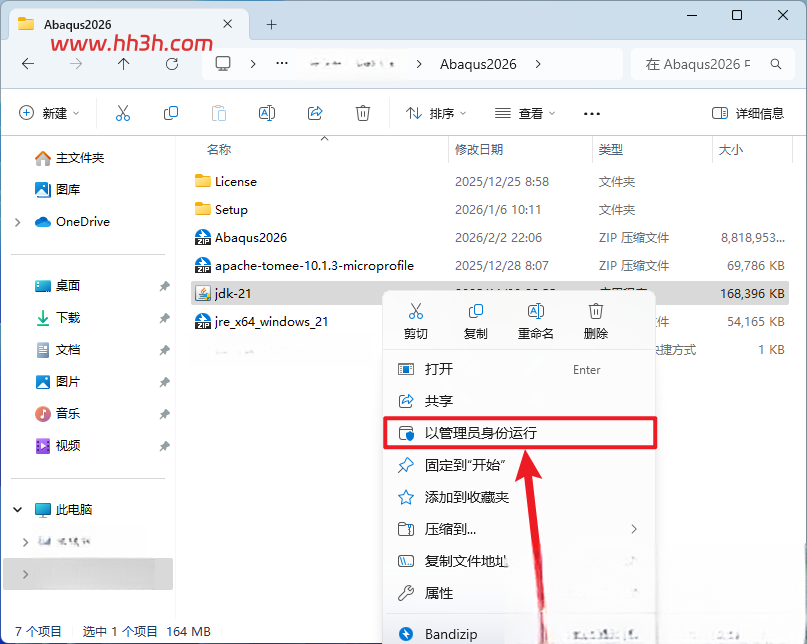Select 复制文件地址 in the context menu
Viewport: 807px width, 644px height.
pos(519,561)
